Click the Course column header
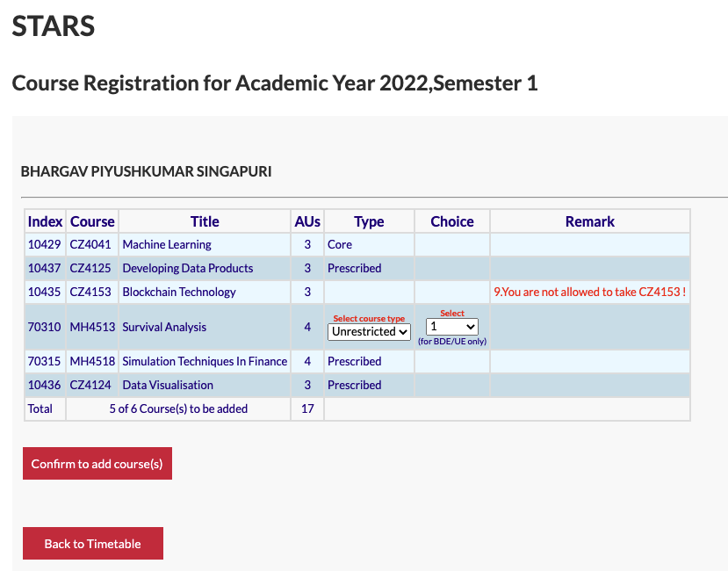Screen dimensions: 728x571 point(92,221)
